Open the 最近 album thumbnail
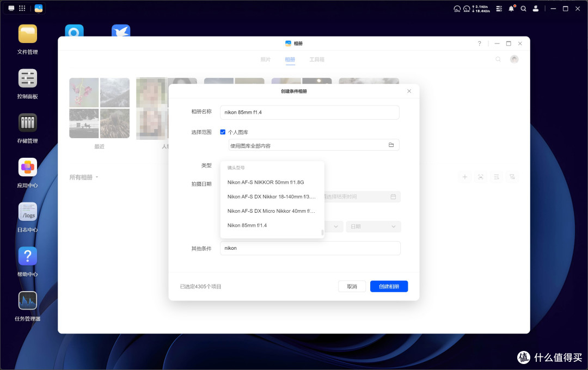The height and width of the screenshot is (370, 588). point(100,108)
